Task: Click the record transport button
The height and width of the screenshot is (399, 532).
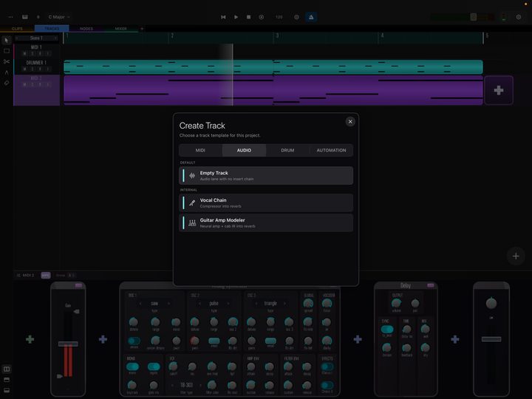Action: tap(262, 17)
